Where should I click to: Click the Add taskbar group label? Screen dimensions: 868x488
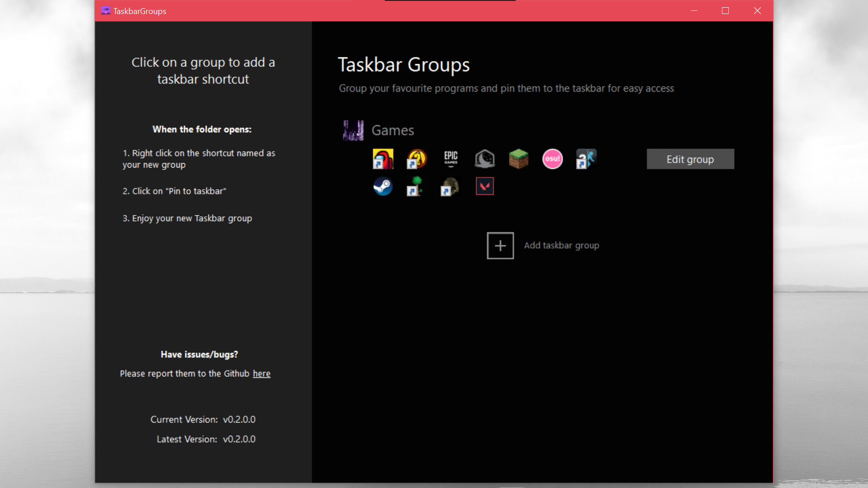point(561,245)
